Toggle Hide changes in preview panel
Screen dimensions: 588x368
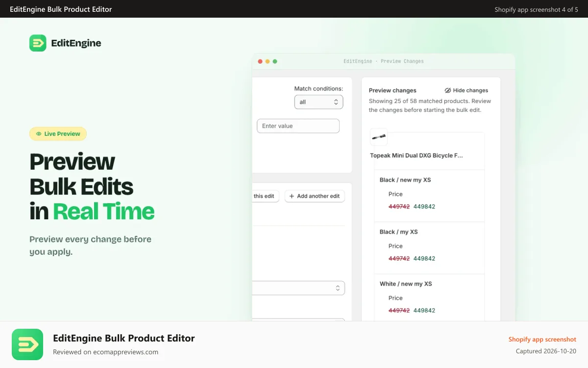click(x=466, y=90)
